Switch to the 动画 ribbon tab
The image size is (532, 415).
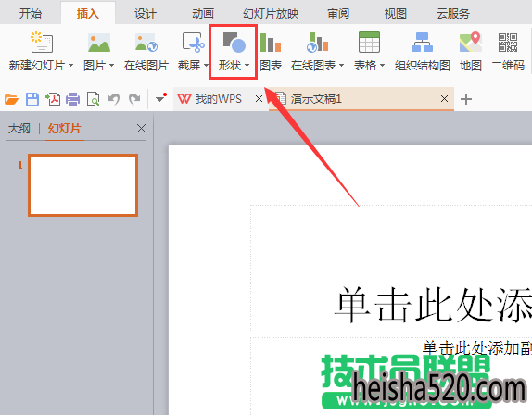(x=203, y=14)
